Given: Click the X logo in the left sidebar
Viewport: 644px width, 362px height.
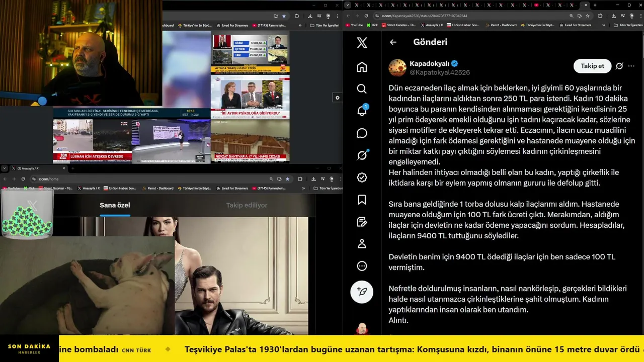Looking at the screenshot, I should click(x=362, y=43).
